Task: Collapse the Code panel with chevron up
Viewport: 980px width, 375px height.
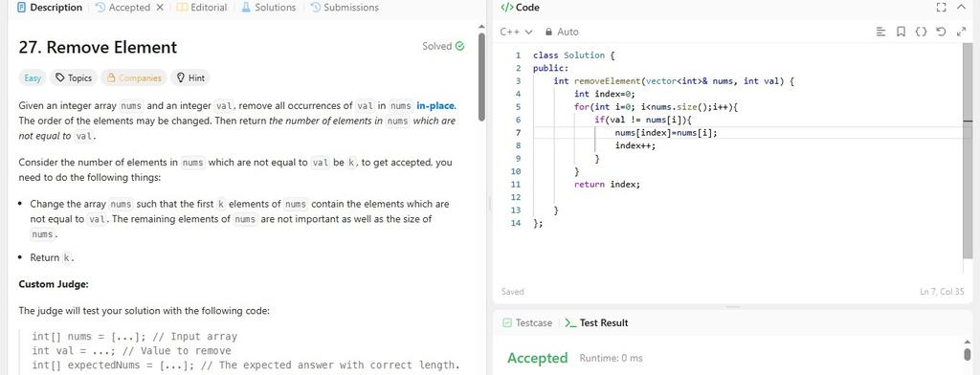Action: click(961, 8)
